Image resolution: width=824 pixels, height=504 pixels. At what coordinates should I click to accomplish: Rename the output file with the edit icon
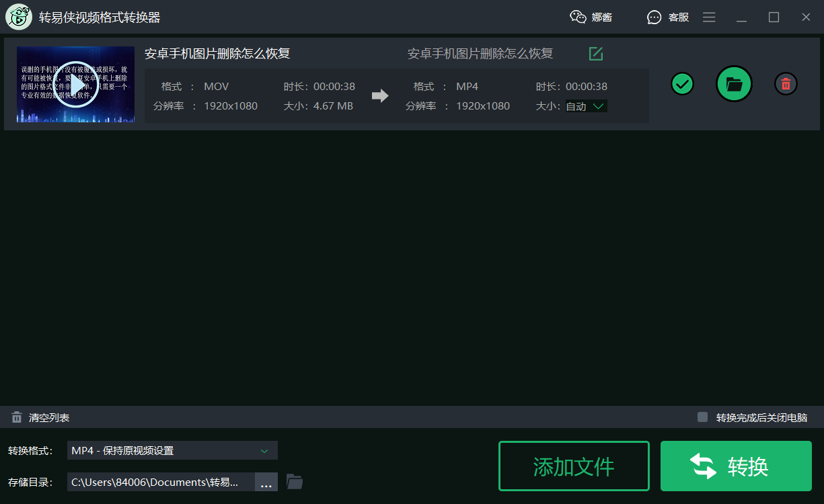click(595, 54)
